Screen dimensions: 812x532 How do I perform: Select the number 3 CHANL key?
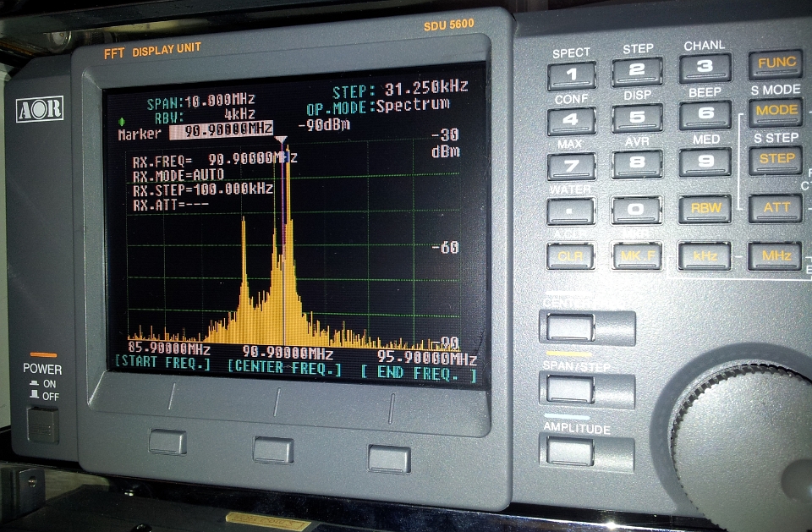pyautogui.click(x=705, y=68)
